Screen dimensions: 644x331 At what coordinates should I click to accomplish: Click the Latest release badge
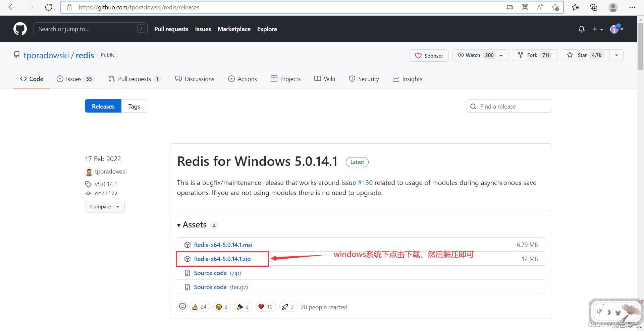pos(357,162)
